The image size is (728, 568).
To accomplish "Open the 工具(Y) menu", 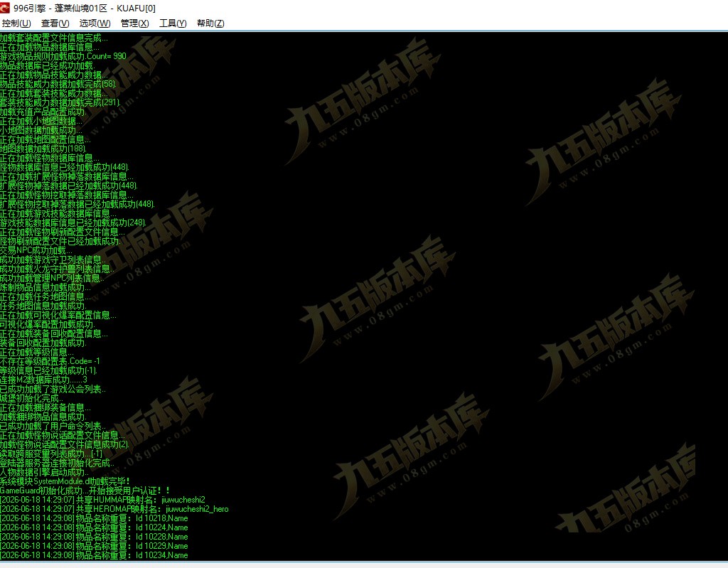I will [x=173, y=23].
